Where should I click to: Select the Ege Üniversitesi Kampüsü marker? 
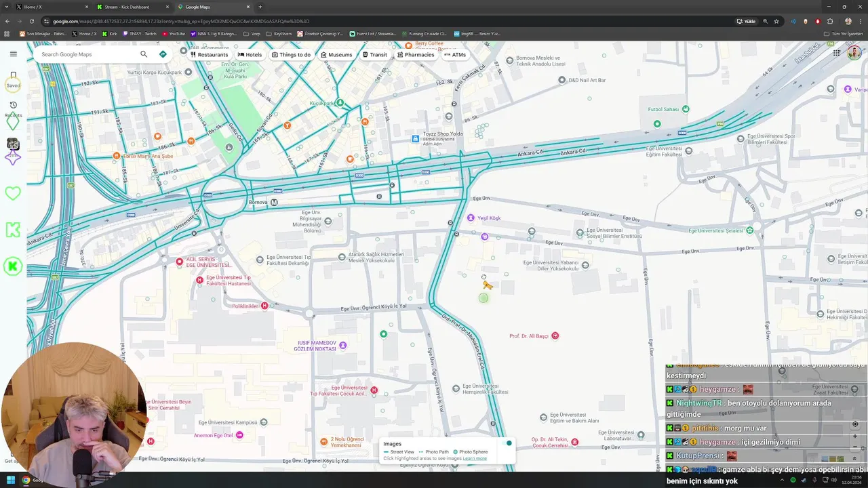pyautogui.click(x=264, y=422)
